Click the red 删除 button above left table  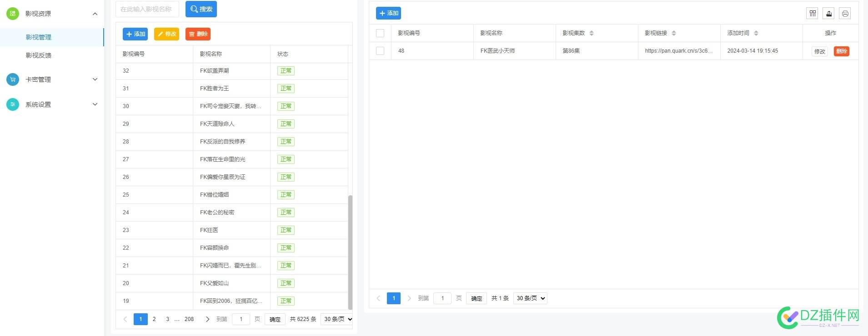198,34
